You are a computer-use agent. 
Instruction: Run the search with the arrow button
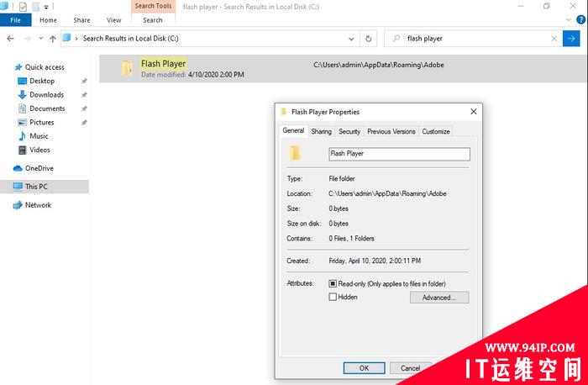tap(571, 39)
